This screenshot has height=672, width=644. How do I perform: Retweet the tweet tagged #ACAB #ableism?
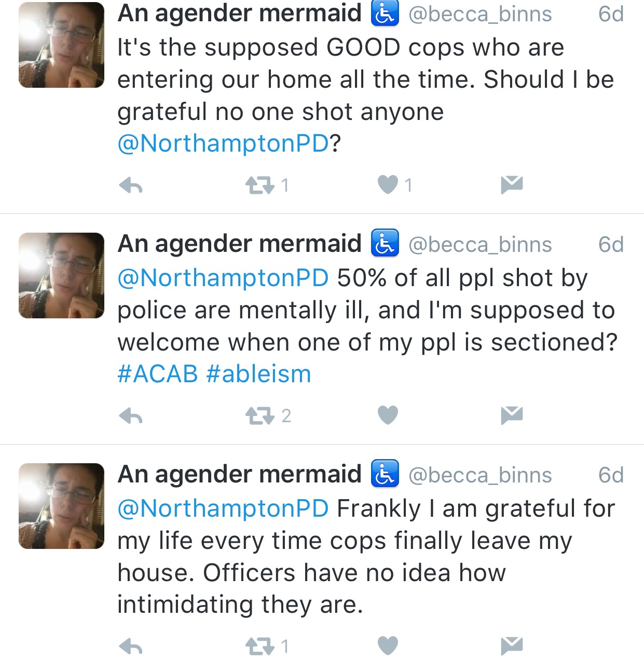[x=259, y=416]
